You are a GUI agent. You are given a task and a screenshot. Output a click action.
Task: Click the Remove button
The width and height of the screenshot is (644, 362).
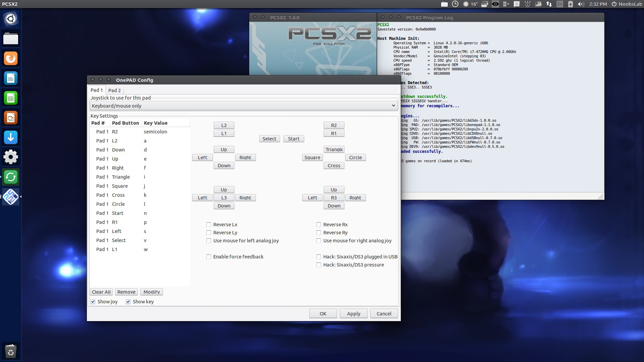(x=126, y=292)
